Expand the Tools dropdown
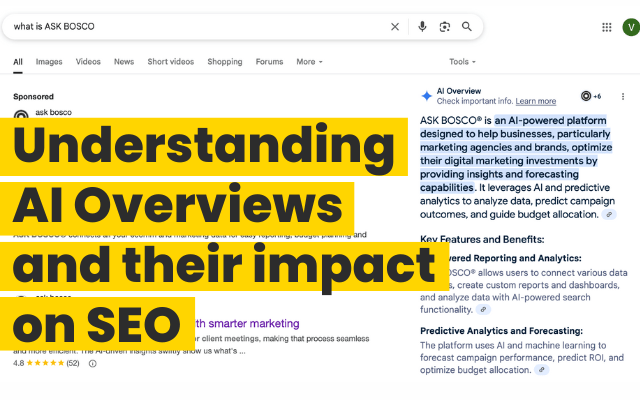640x400 pixels. 462,62
